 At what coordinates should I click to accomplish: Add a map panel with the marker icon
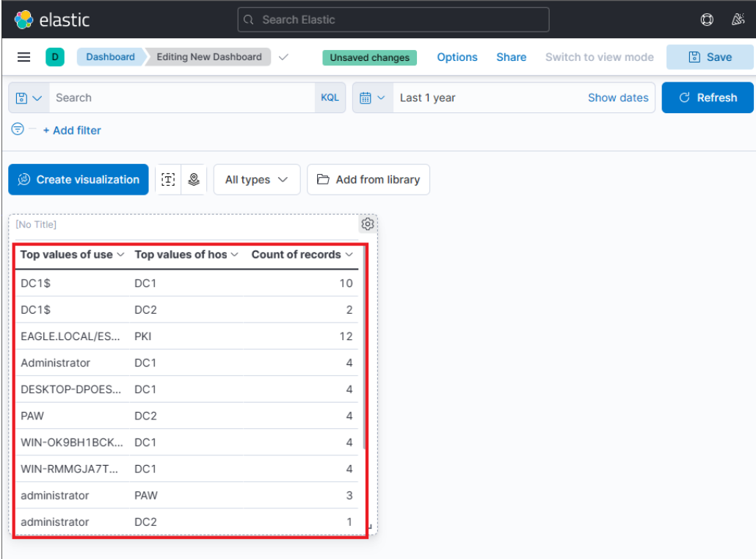[x=194, y=179]
